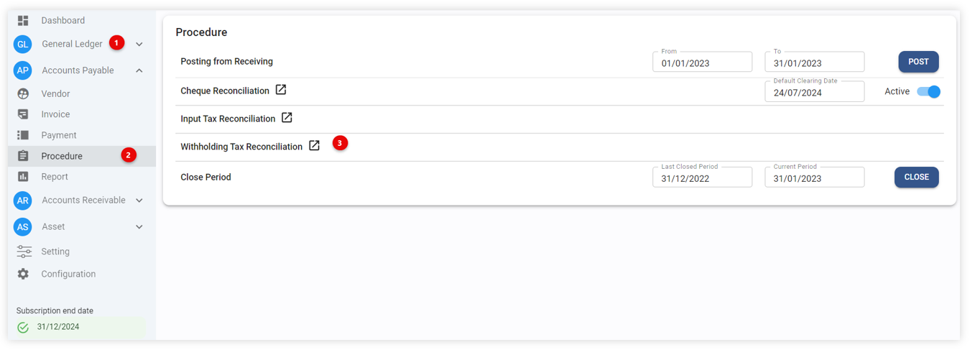Viewport: 980px width, 350px height.
Task: Open Withholding Tax Reconciliation link icon
Action: [x=314, y=145]
